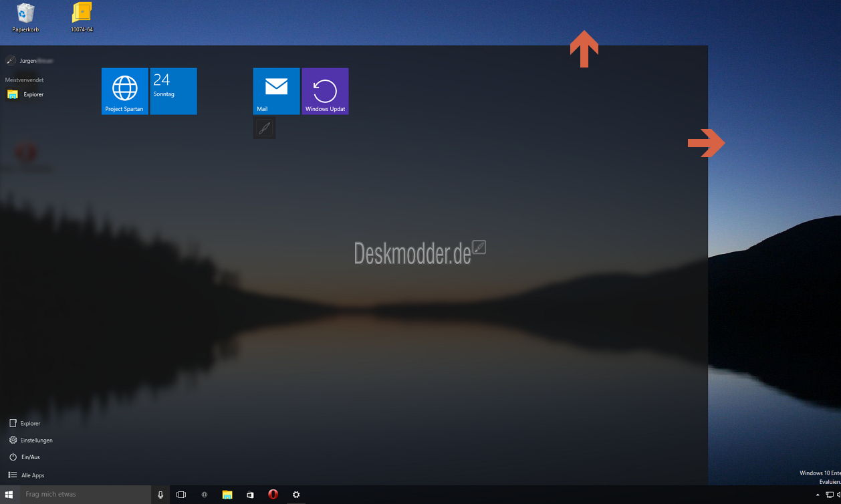Image resolution: width=841 pixels, height=504 pixels.
Task: Open the Windows Store icon on taskbar
Action: click(x=250, y=495)
